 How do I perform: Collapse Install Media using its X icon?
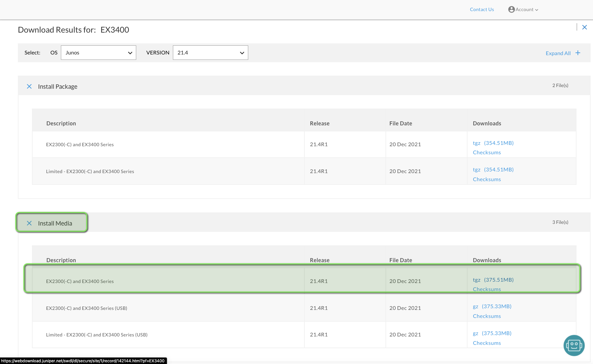29,223
